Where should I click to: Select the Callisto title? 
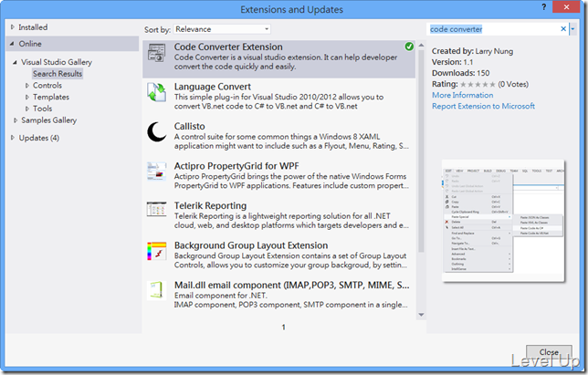pyautogui.click(x=189, y=126)
